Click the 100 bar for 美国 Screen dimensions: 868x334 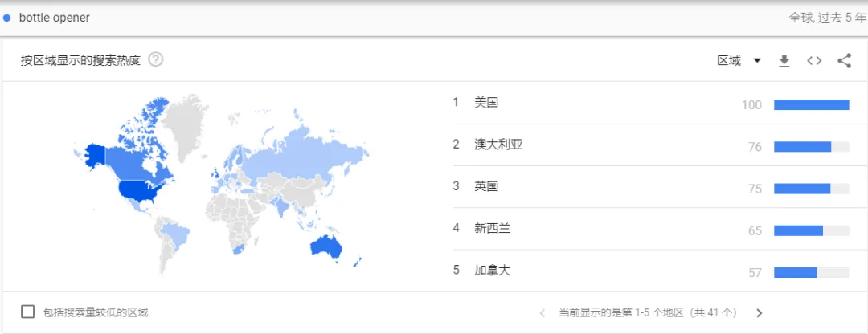[x=811, y=104]
